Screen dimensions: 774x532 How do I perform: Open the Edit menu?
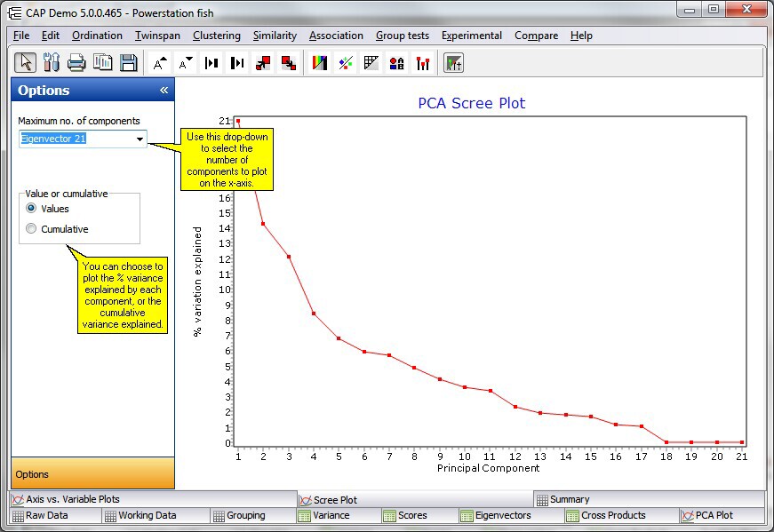(51, 36)
